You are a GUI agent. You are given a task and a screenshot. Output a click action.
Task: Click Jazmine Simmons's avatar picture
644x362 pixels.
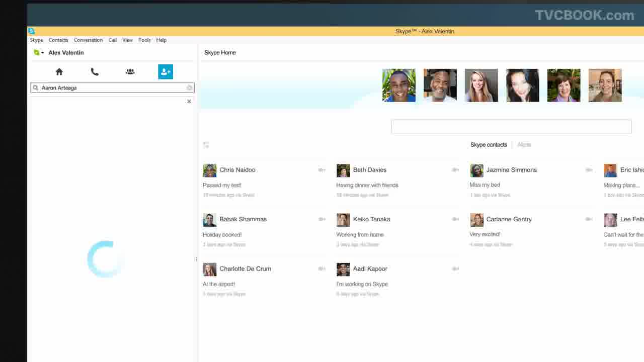pos(476,170)
